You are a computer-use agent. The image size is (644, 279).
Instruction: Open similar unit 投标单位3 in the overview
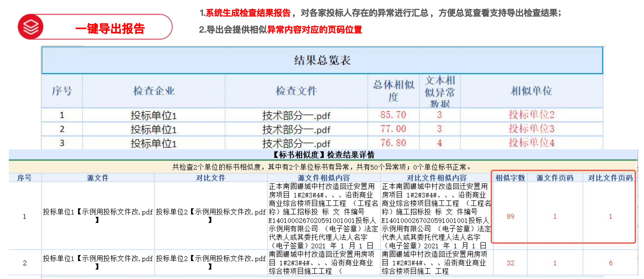point(531,129)
